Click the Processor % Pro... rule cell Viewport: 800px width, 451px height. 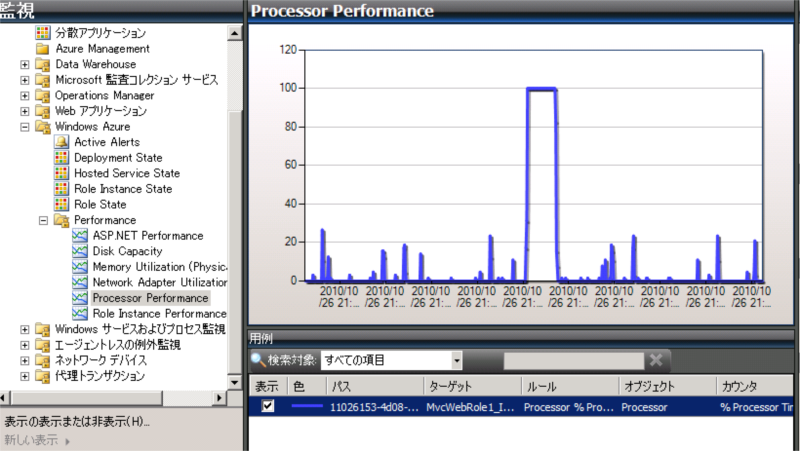click(x=569, y=407)
